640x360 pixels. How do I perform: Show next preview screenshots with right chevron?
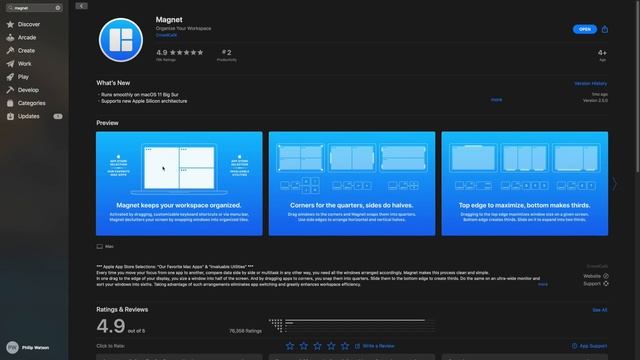[x=614, y=184]
